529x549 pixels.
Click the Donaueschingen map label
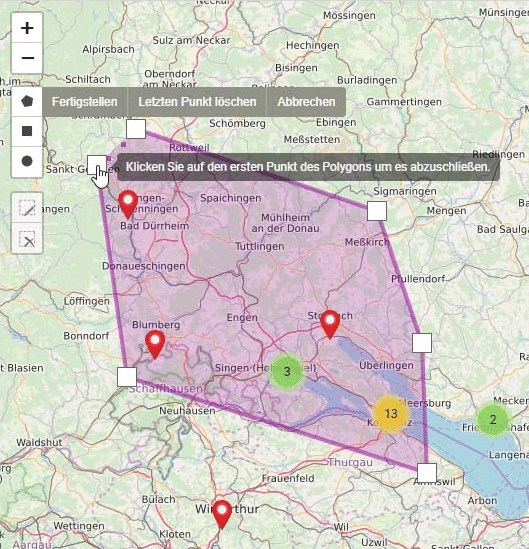pos(144,266)
